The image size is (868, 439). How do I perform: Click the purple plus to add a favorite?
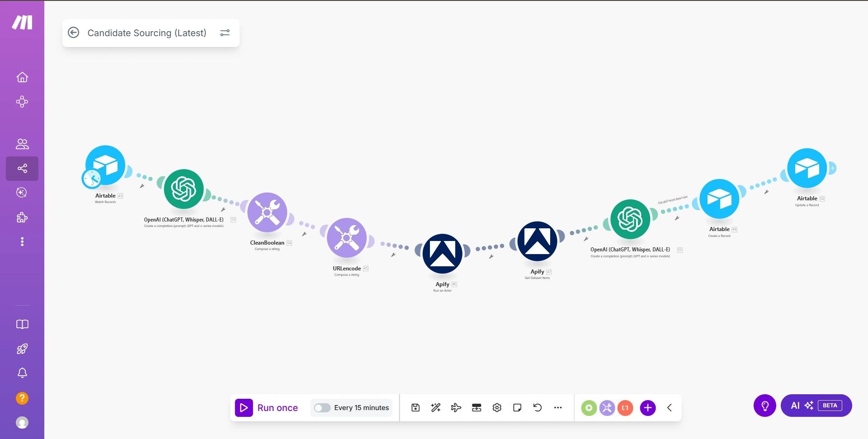648,408
